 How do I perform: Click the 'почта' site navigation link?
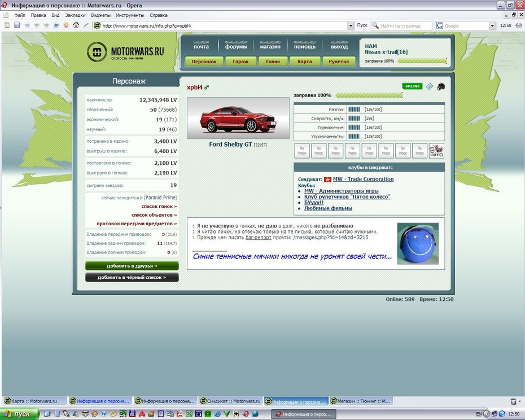pos(201,46)
